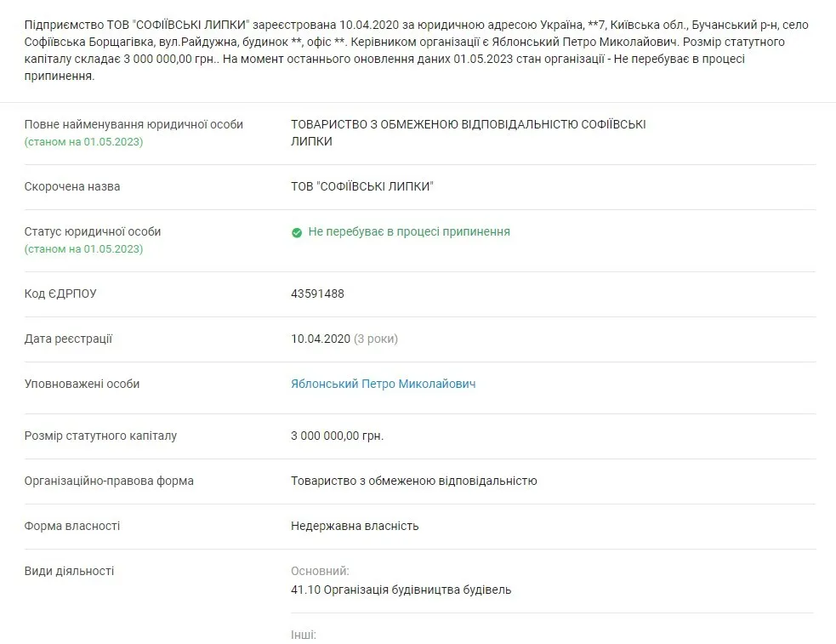836x644 pixels.
Task: Click the status text Не перебуває в процесі припинення
Action: [x=409, y=231]
